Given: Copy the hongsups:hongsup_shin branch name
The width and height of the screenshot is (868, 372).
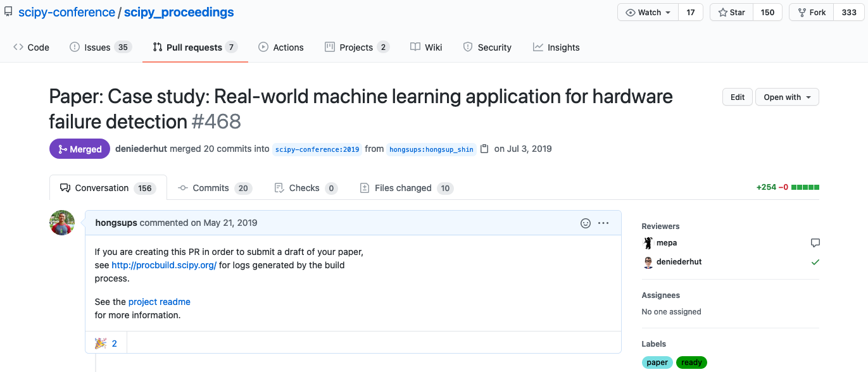Looking at the screenshot, I should (484, 149).
